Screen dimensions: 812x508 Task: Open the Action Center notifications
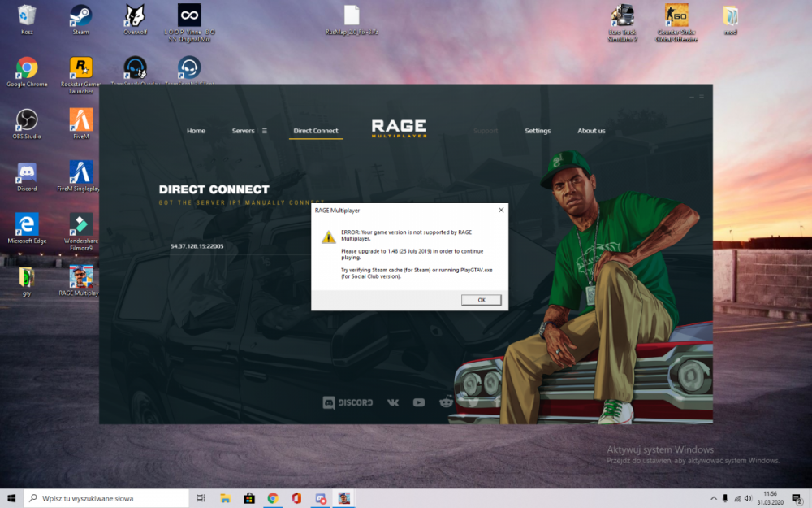797,499
